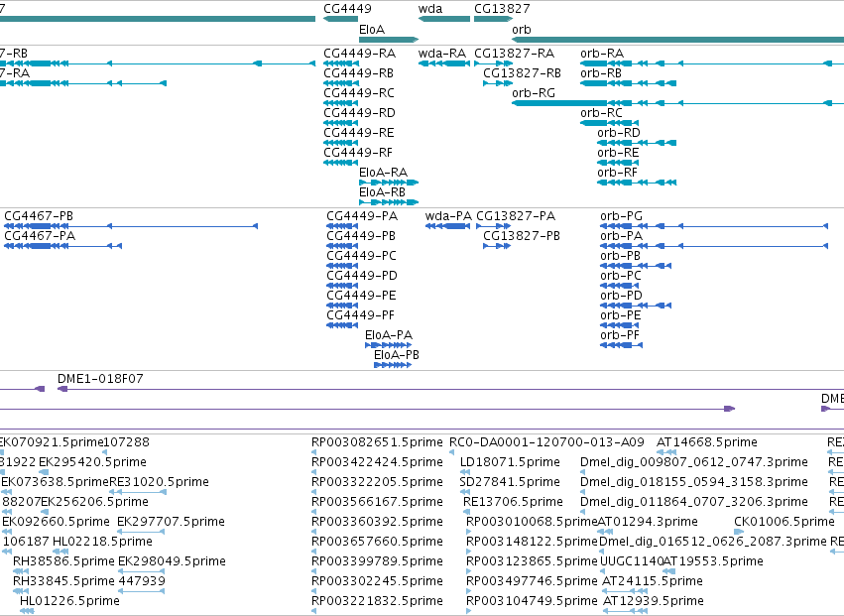Click the wda gene label

click(430, 9)
